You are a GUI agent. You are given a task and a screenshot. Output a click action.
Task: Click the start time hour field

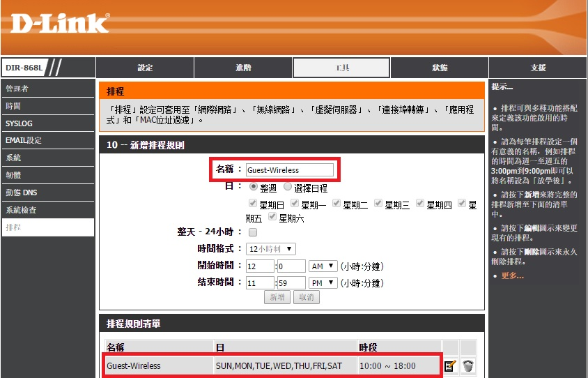click(x=259, y=266)
